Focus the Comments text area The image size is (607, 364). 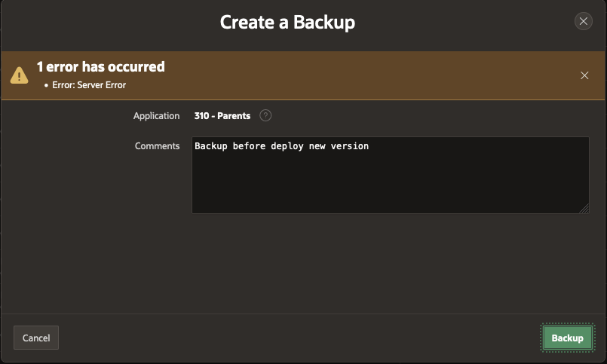390,175
